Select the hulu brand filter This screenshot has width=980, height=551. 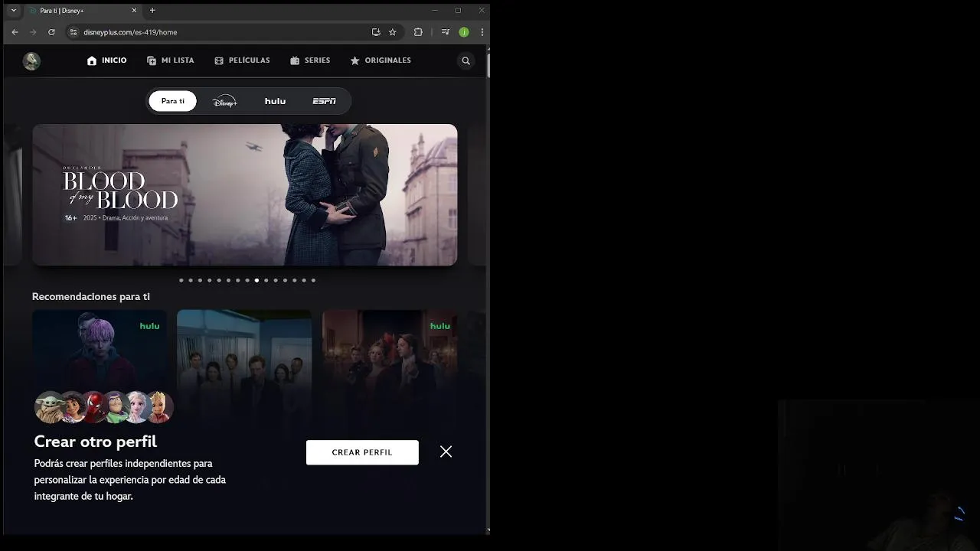[275, 101]
